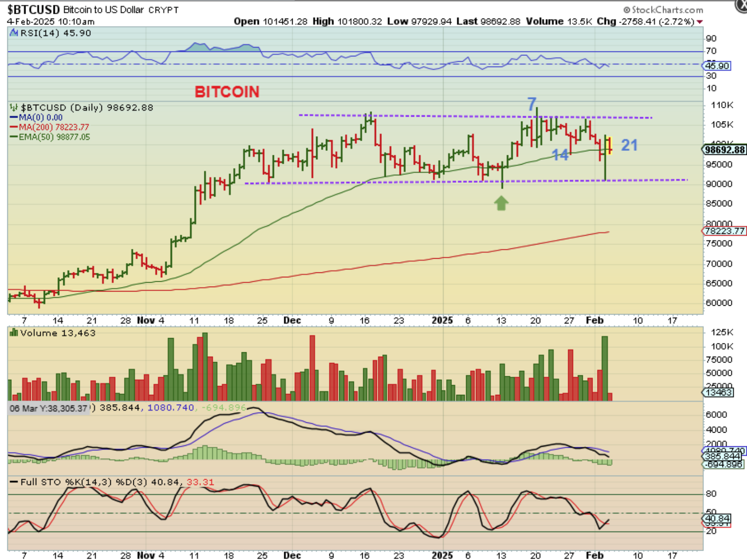Click the Last value 98692.88 in header

click(x=500, y=22)
